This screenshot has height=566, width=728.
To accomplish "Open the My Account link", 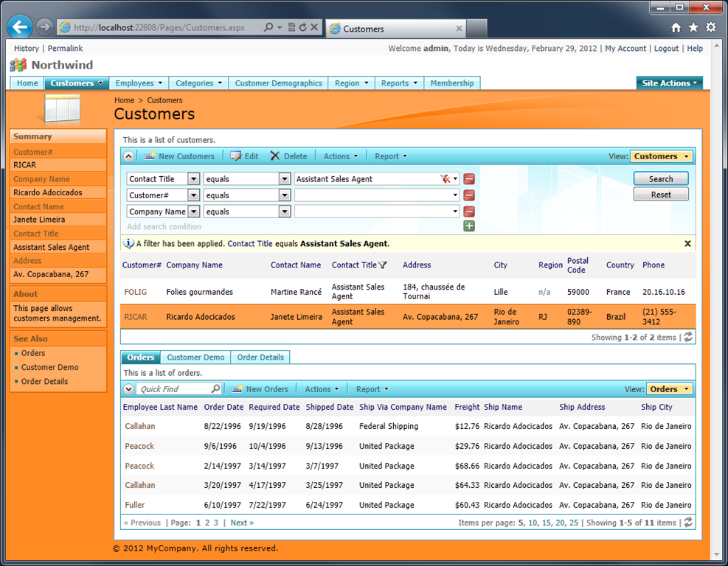I will (625, 48).
